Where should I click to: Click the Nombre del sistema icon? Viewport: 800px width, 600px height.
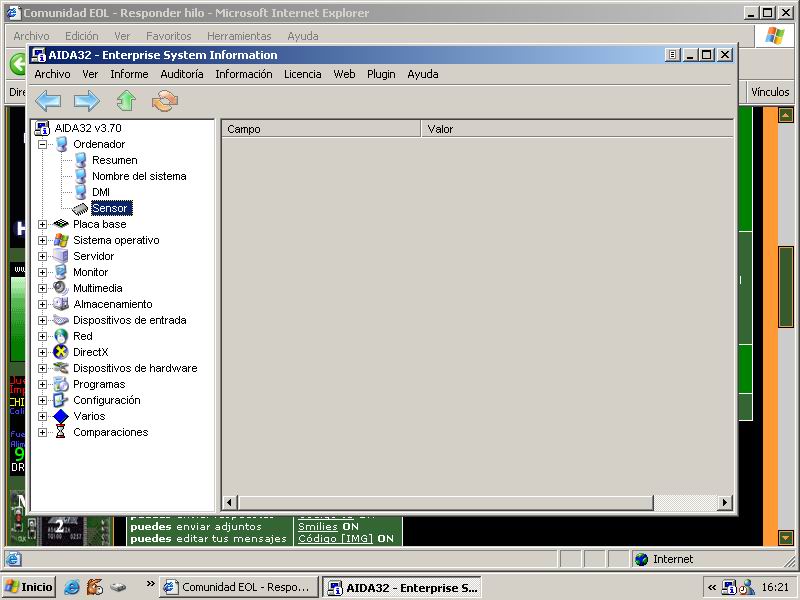(80, 176)
